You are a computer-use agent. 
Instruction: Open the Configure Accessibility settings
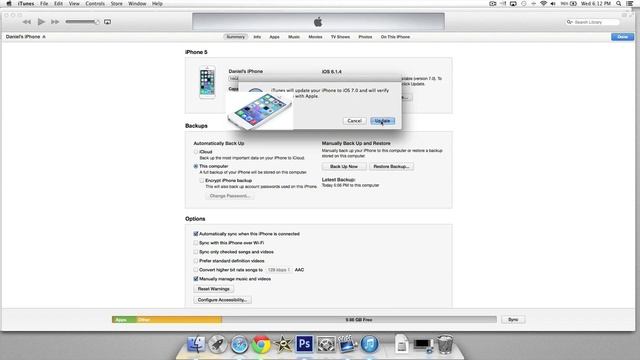(x=222, y=300)
